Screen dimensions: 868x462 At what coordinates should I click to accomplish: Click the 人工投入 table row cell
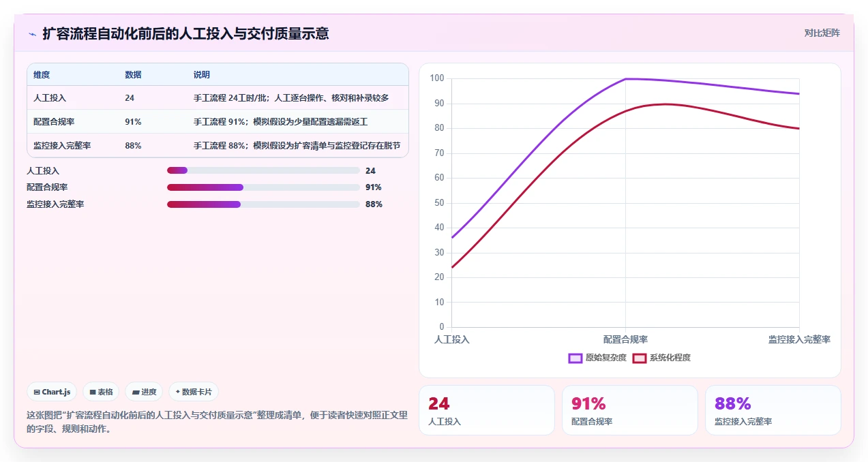click(x=50, y=98)
